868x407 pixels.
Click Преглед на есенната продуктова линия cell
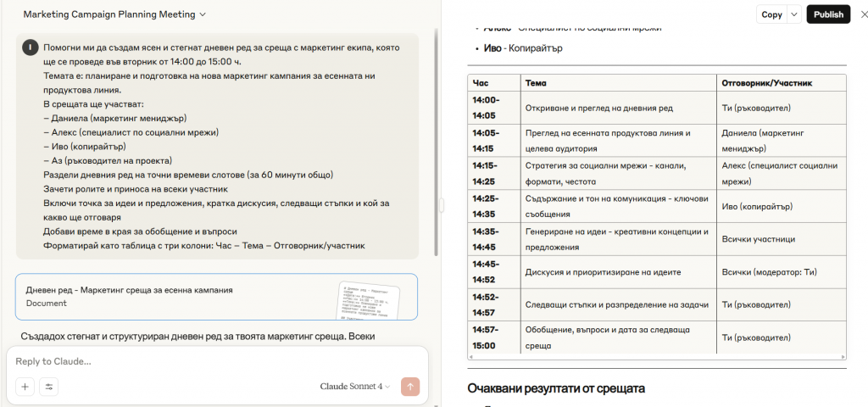pyautogui.click(x=618, y=141)
